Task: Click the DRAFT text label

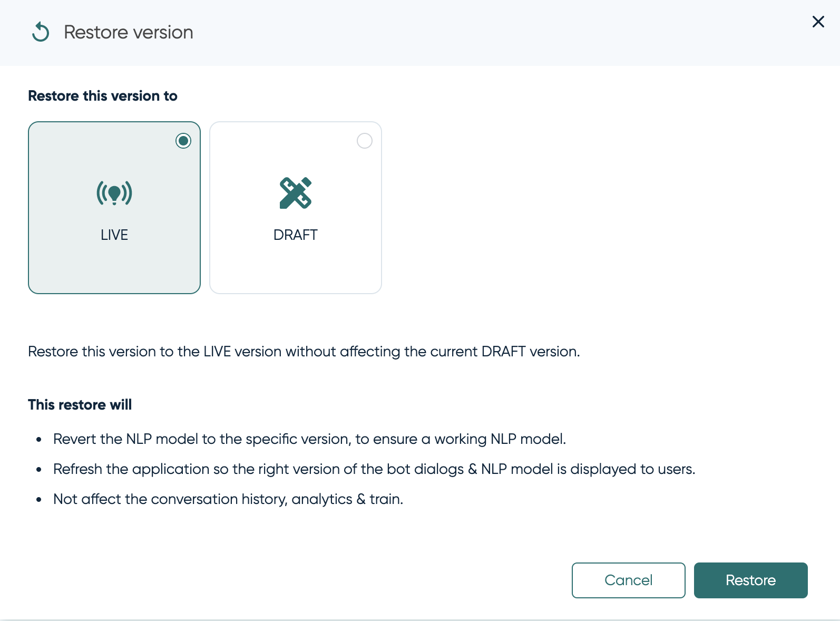Action: coord(295,235)
